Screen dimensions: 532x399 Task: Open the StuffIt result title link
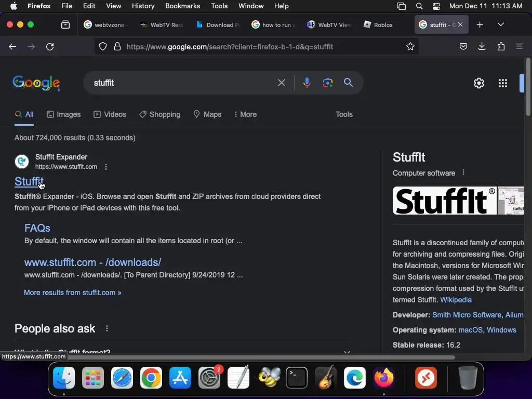tap(29, 181)
